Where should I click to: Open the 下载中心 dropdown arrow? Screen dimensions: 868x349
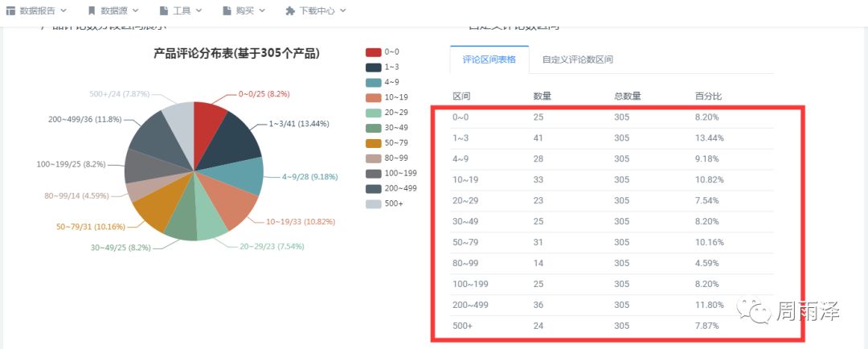point(343,11)
